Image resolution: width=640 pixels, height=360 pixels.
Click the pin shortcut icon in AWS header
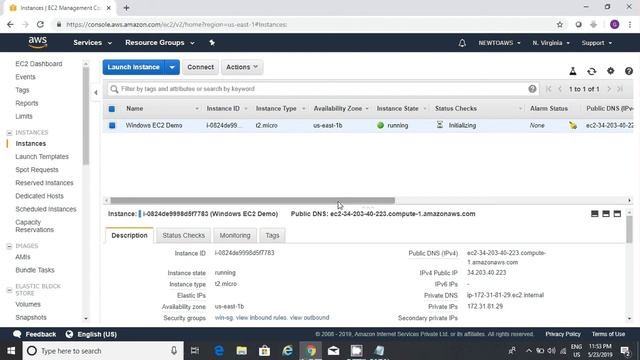coord(212,42)
